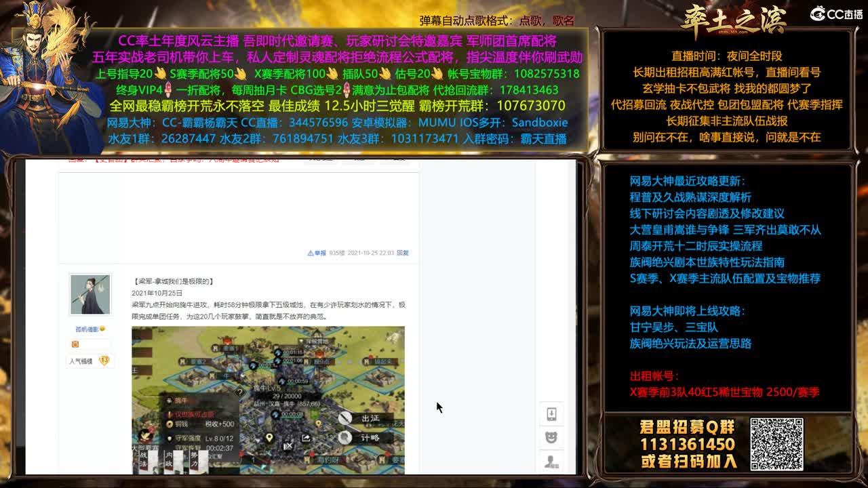This screenshot has height=488, width=868.
Task: Click the text 直播时间：夜间全时段
Action: 726,56
